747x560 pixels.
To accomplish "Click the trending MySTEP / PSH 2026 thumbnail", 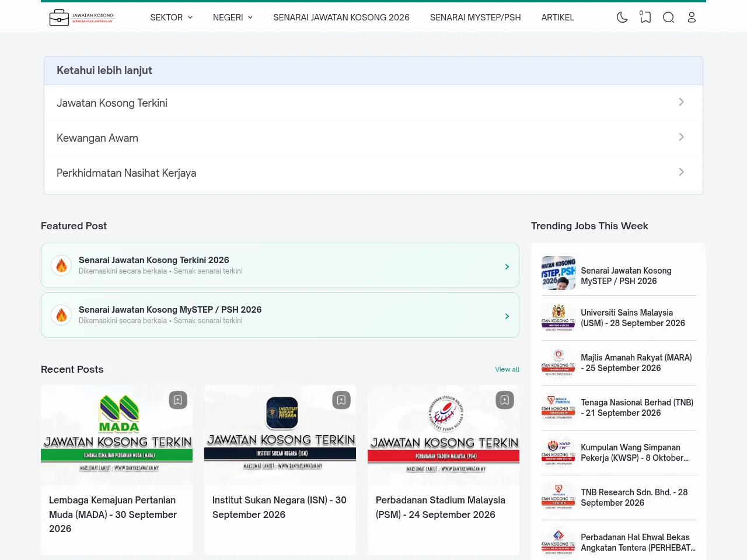I will pos(558,273).
